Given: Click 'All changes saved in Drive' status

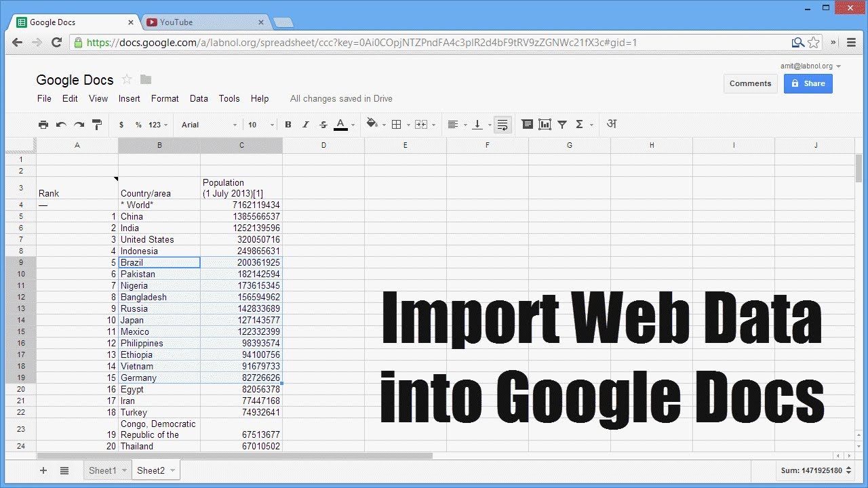Looking at the screenshot, I should 341,98.
